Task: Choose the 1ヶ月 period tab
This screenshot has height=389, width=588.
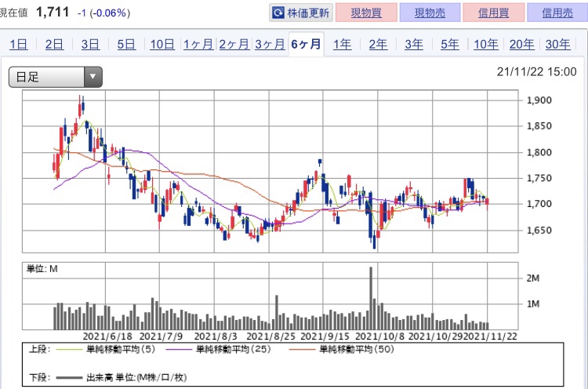Action: 198,44
